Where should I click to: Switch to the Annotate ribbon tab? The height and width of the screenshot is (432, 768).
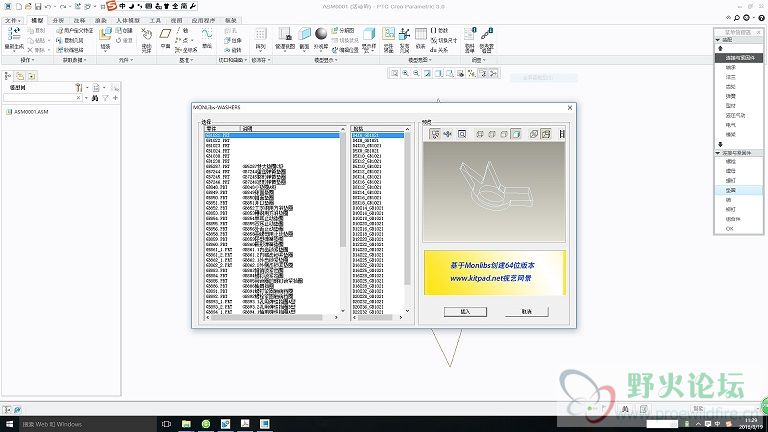79,21
